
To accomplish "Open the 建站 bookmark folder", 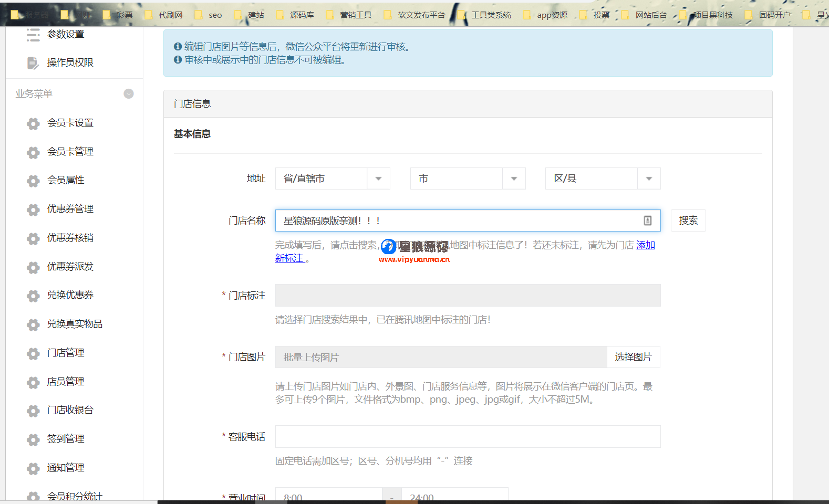I will point(249,15).
